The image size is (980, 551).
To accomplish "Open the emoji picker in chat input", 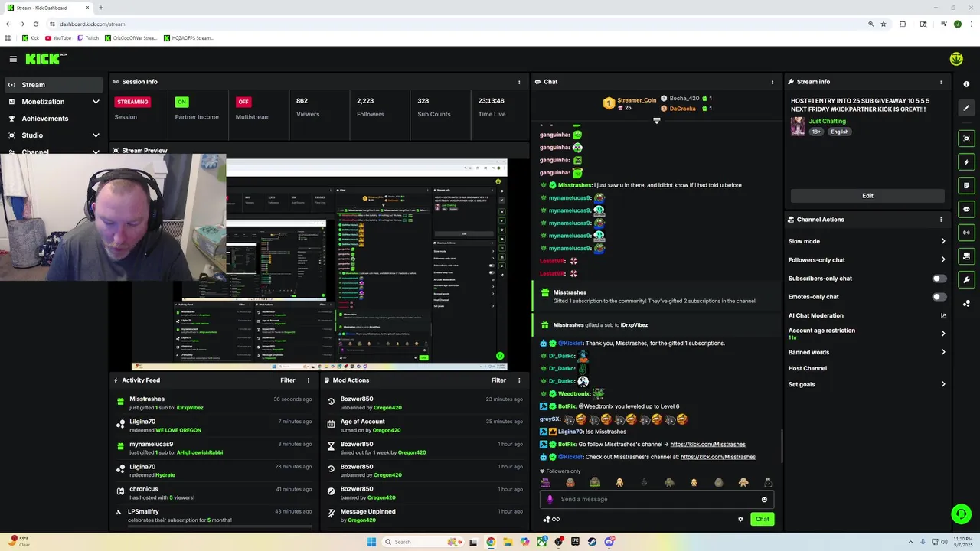I will [764, 499].
